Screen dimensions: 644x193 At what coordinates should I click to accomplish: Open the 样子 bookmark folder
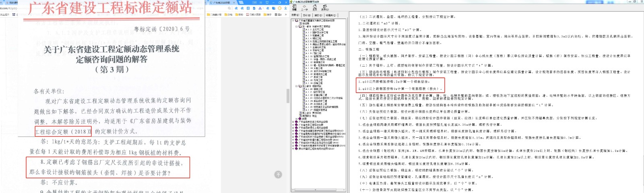coord(267,15)
